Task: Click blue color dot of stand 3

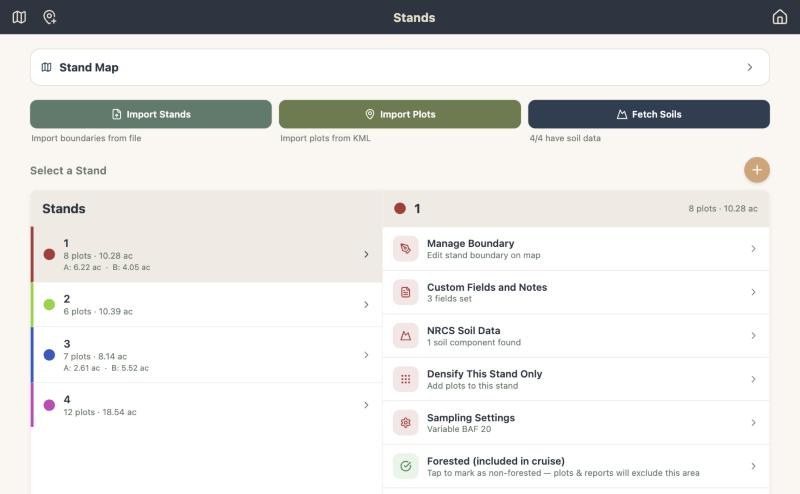Action: 49,355
